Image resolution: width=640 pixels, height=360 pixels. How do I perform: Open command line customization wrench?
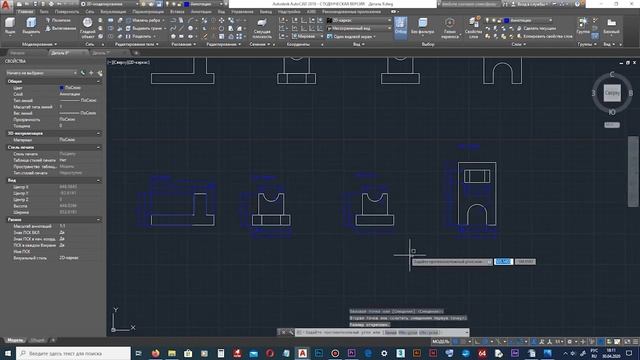[291, 332]
